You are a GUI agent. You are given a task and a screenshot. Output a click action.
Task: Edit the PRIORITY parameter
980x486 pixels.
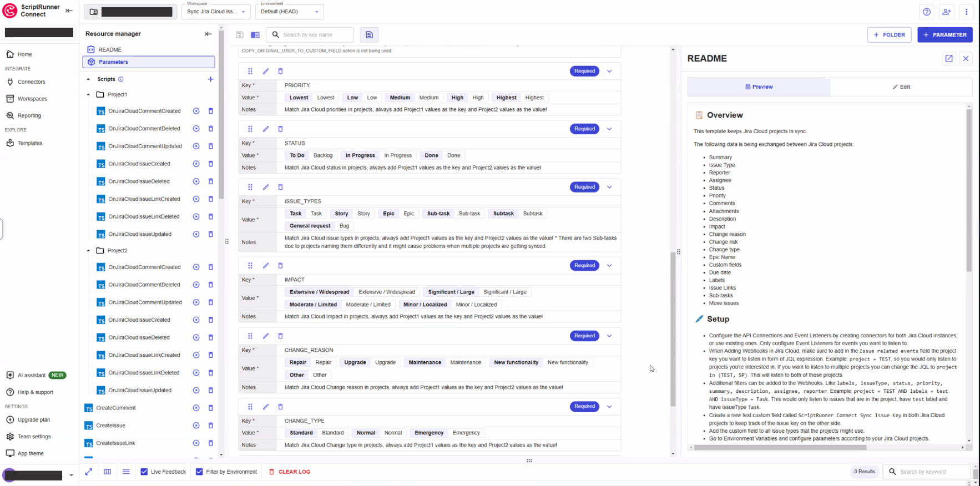(266, 71)
